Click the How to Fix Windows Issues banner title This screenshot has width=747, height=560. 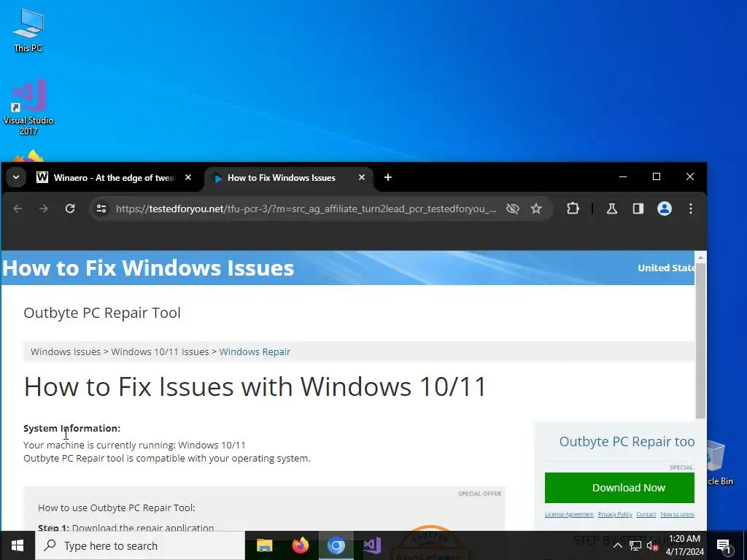click(148, 268)
